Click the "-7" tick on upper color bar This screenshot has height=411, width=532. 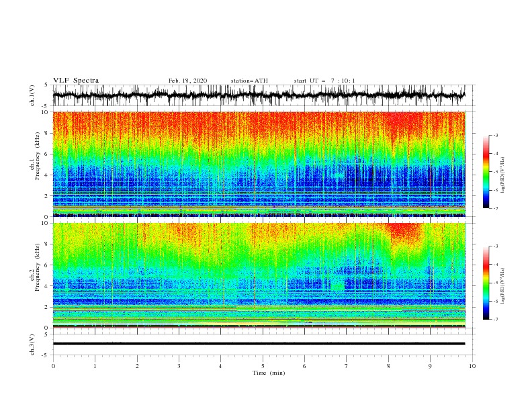click(x=496, y=208)
